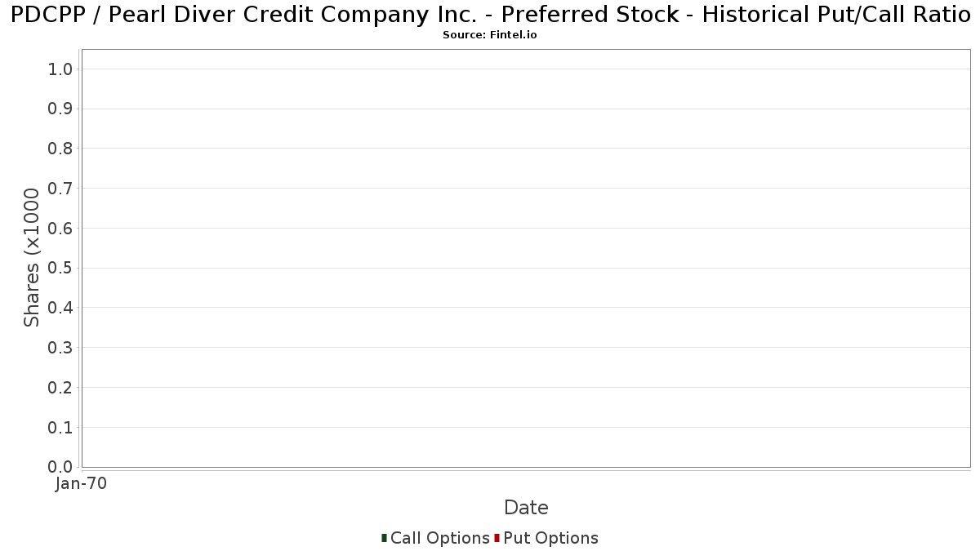Click the 0.6 y-axis tick label
980x551 pixels.
(x=60, y=229)
